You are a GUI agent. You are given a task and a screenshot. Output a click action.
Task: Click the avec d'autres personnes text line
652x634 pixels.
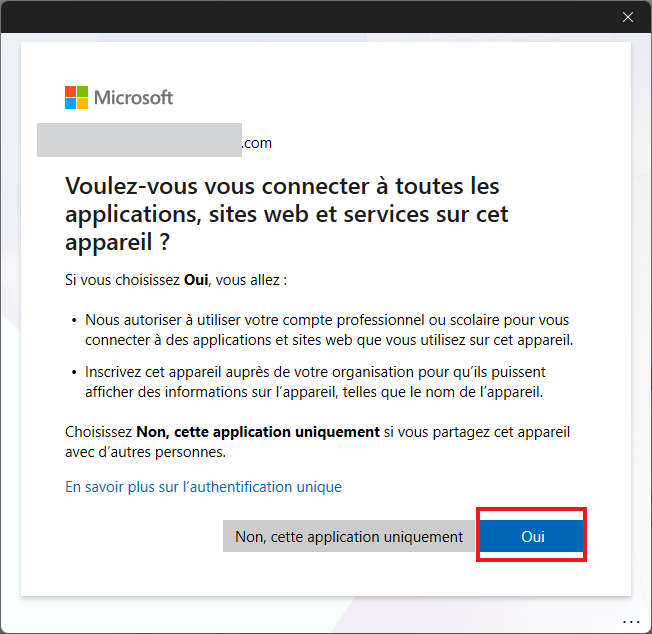[x=146, y=451]
